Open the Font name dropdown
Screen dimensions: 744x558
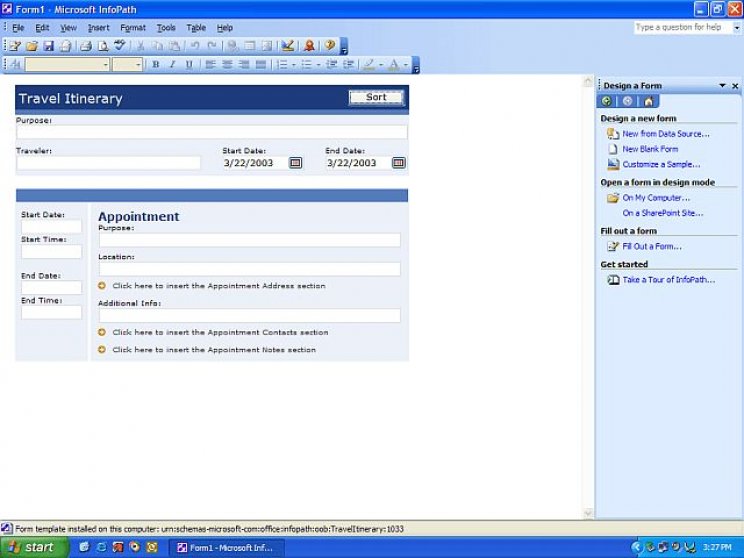tap(105, 65)
